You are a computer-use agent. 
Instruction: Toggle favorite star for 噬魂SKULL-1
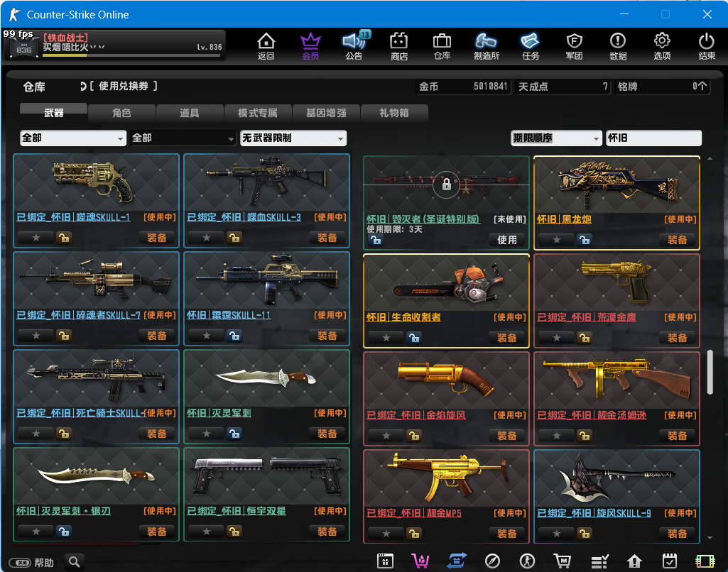[x=36, y=238]
